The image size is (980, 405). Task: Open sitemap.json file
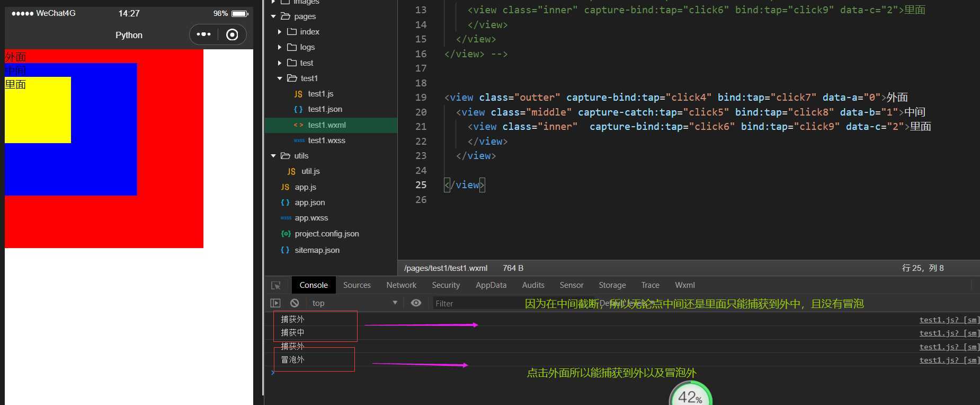click(x=317, y=250)
